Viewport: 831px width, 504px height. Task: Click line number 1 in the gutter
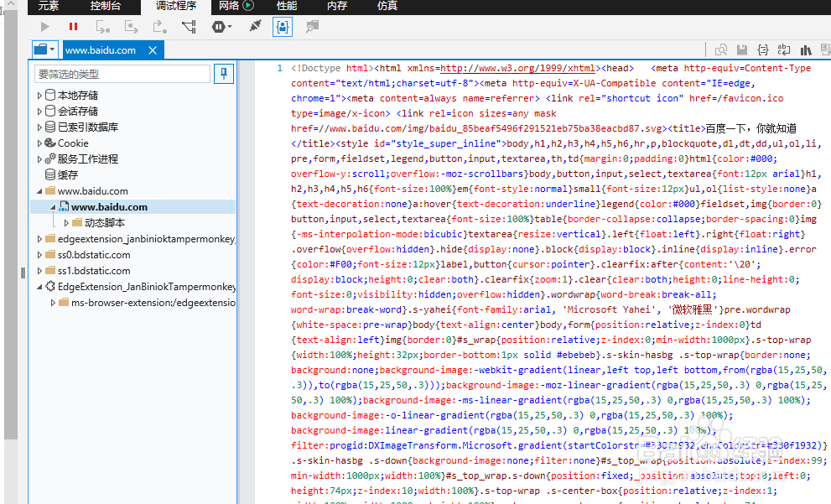[279, 69]
